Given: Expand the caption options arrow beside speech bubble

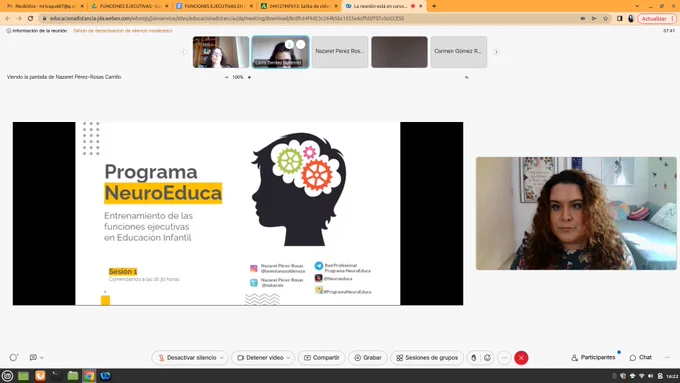Looking at the screenshot, I should point(42,358).
